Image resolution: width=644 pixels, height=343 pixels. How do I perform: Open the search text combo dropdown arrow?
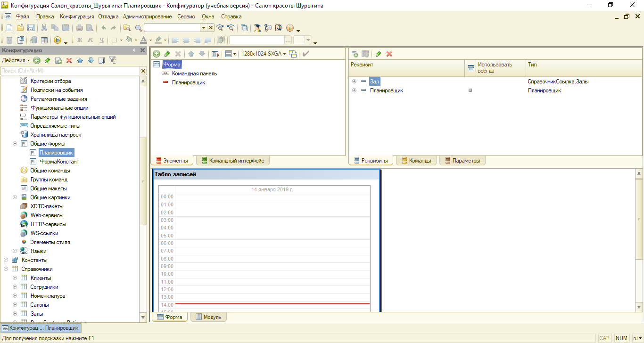[204, 28]
